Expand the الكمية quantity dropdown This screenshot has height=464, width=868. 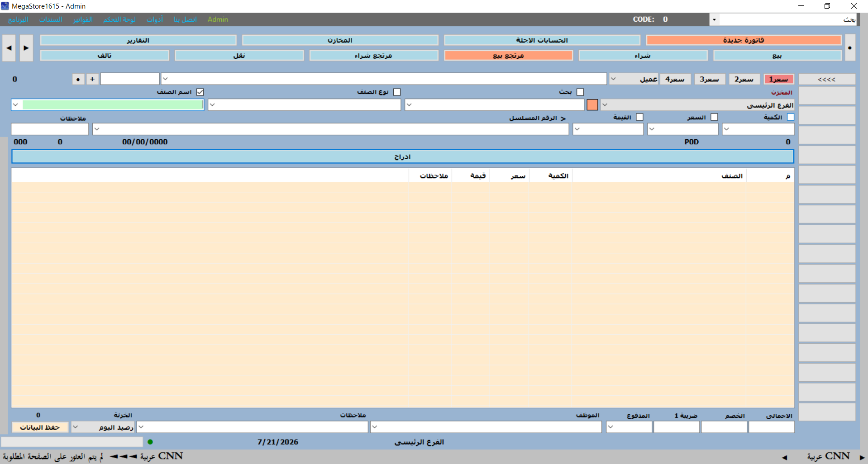pos(726,129)
